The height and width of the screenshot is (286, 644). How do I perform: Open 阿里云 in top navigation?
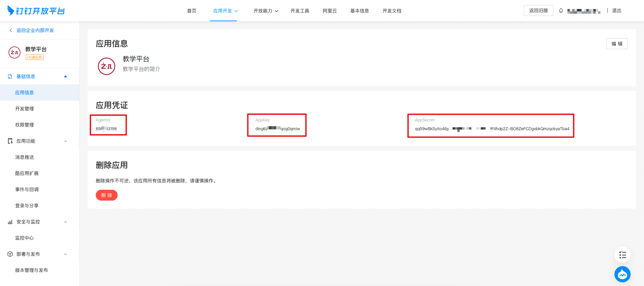point(330,11)
